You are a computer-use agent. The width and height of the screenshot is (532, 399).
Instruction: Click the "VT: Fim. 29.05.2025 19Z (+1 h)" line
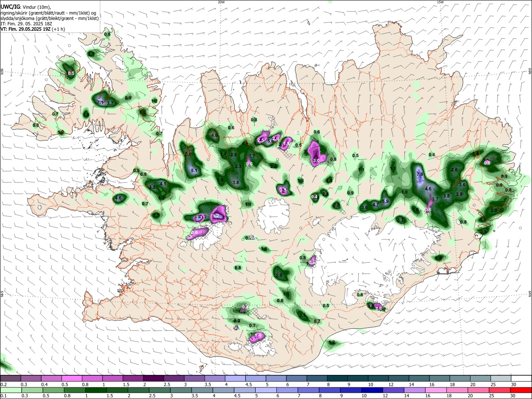pos(32,29)
